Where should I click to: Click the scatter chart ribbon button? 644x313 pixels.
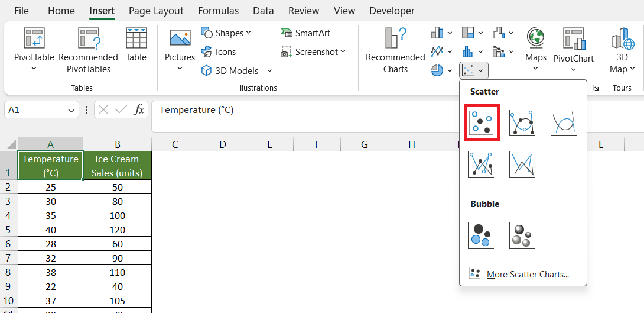[x=473, y=71]
